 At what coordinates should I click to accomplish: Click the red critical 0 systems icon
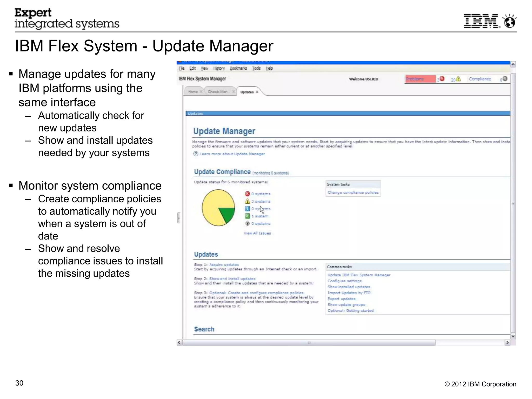tap(247, 194)
